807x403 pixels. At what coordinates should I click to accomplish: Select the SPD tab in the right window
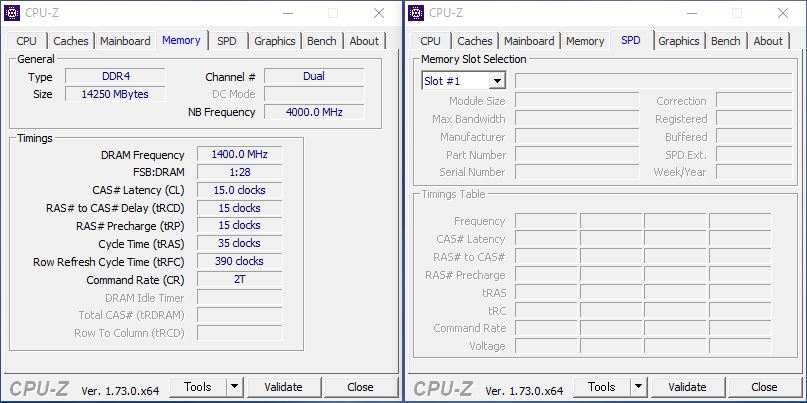pos(631,40)
